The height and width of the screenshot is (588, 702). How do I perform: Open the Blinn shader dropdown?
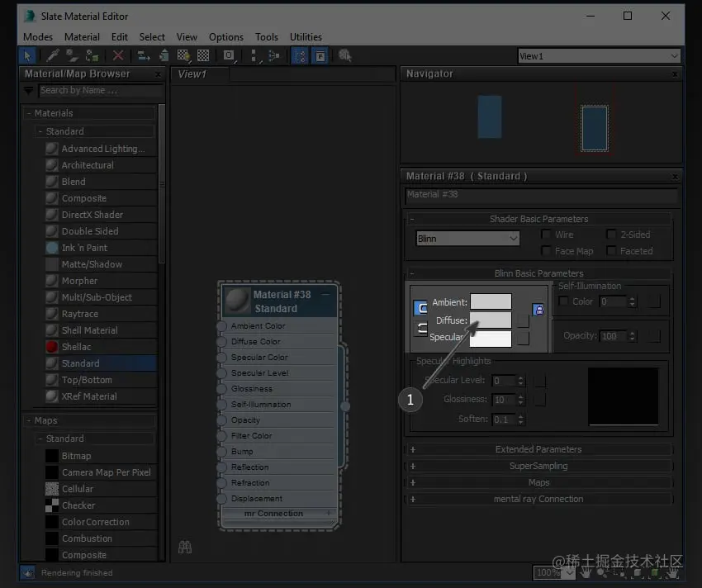[467, 237]
